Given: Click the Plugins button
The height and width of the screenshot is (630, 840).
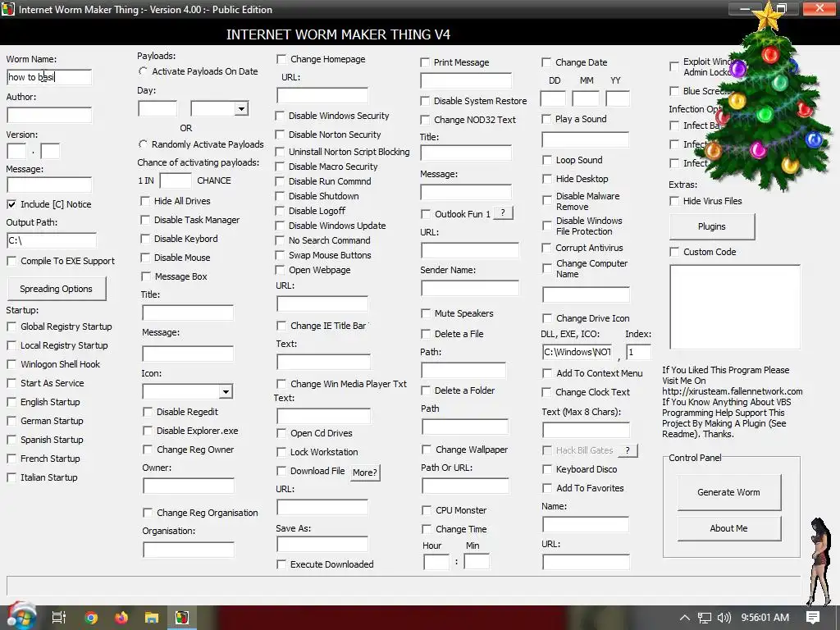Looking at the screenshot, I should (x=712, y=226).
